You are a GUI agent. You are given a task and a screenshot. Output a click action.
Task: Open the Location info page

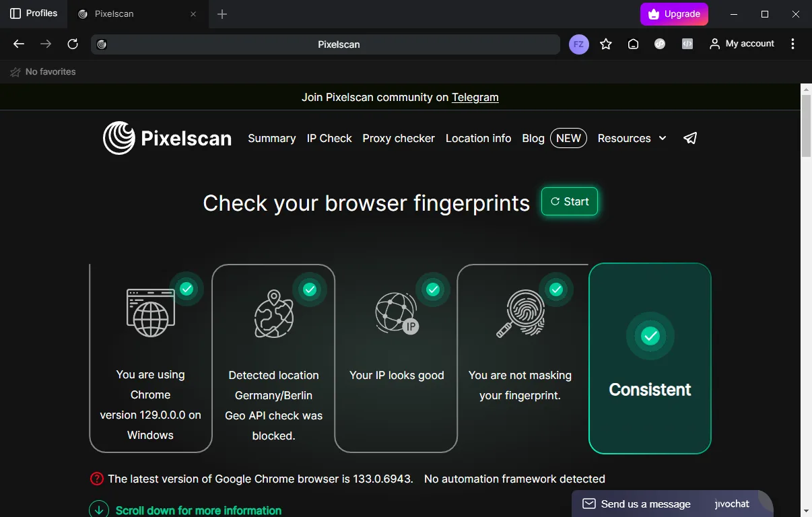479,138
